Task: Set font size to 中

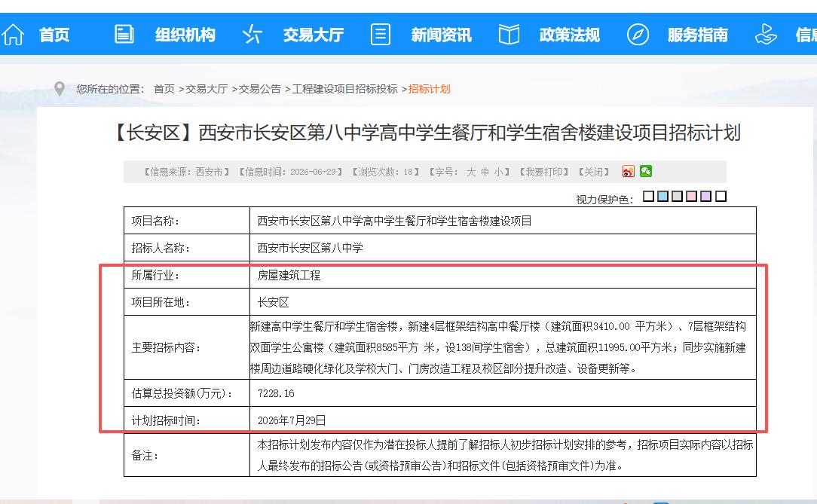Action: [485, 172]
